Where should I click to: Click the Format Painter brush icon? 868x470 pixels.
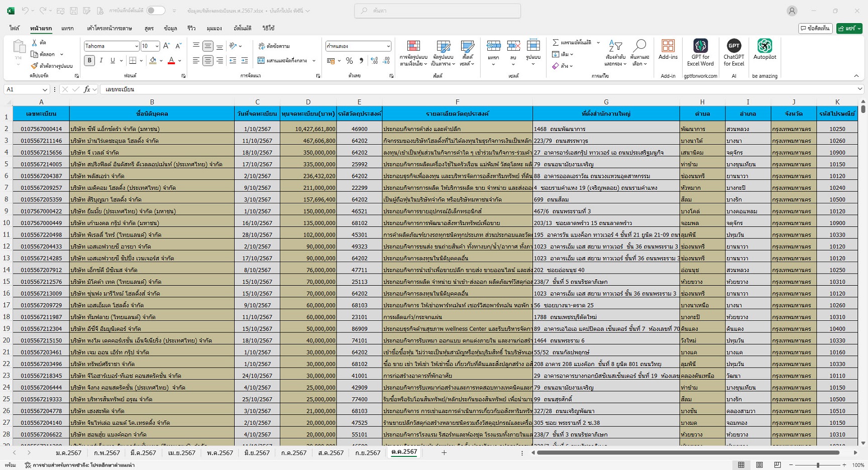pos(35,66)
